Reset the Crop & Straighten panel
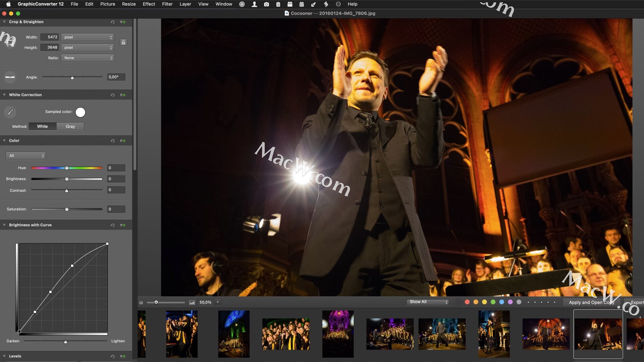This screenshot has width=644, height=362. coord(113,22)
